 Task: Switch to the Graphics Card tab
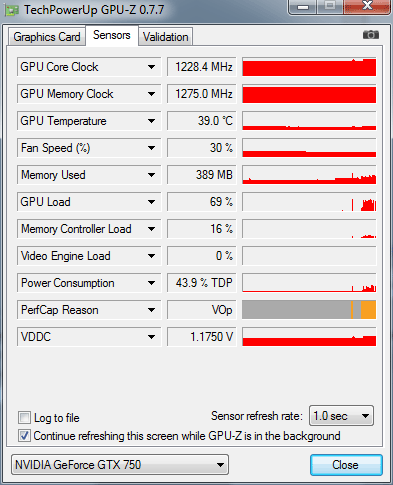point(47,36)
